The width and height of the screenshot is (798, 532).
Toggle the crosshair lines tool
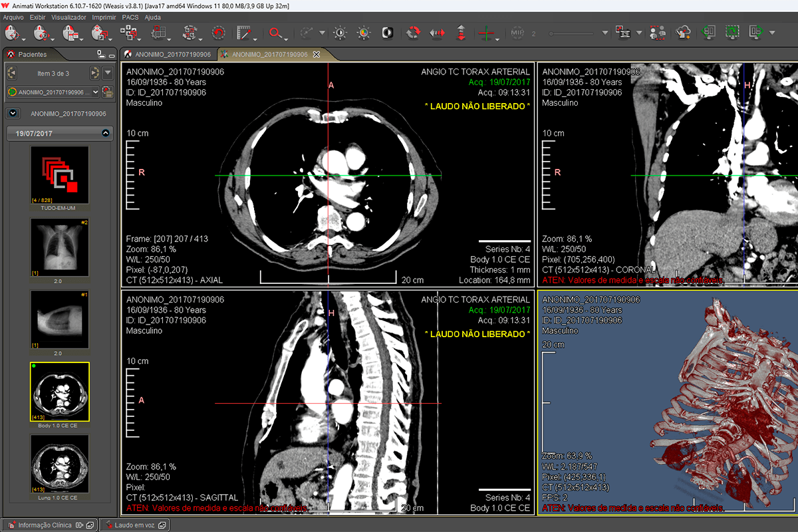point(487,32)
